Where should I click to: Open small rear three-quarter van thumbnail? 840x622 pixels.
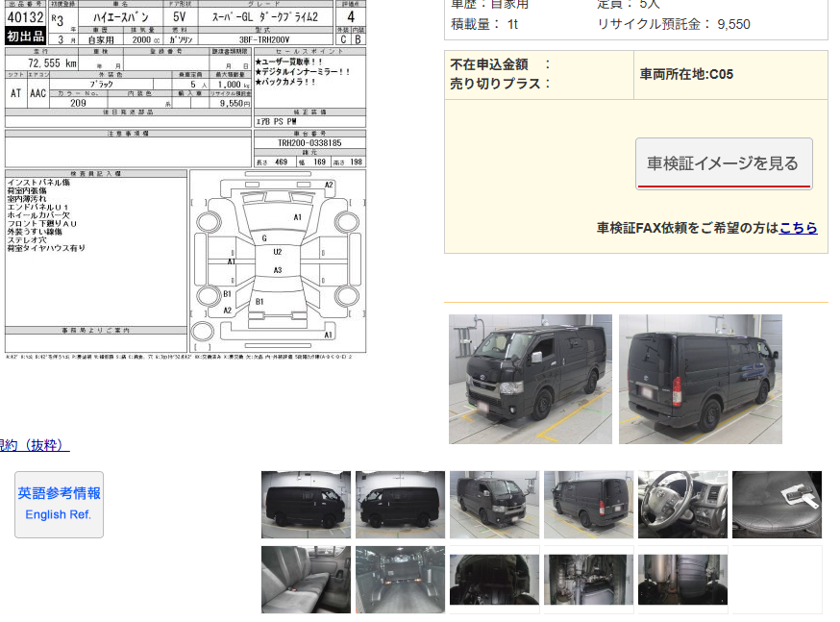[x=588, y=505]
